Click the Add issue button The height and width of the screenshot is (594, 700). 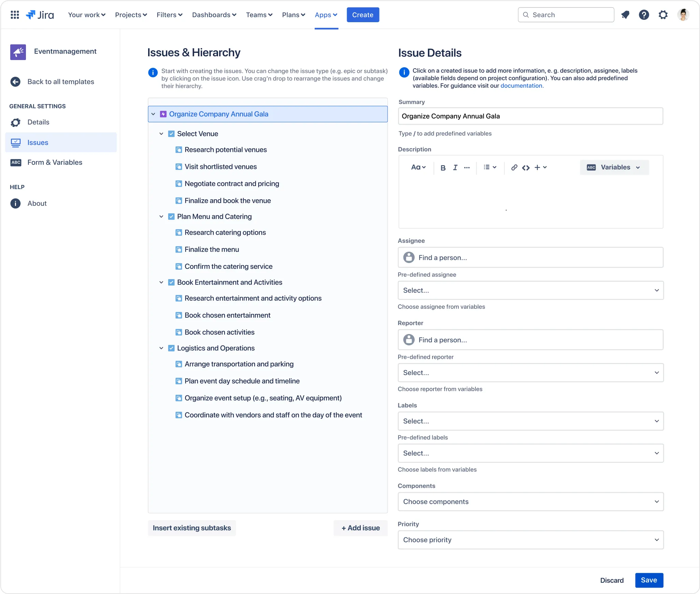pos(361,528)
